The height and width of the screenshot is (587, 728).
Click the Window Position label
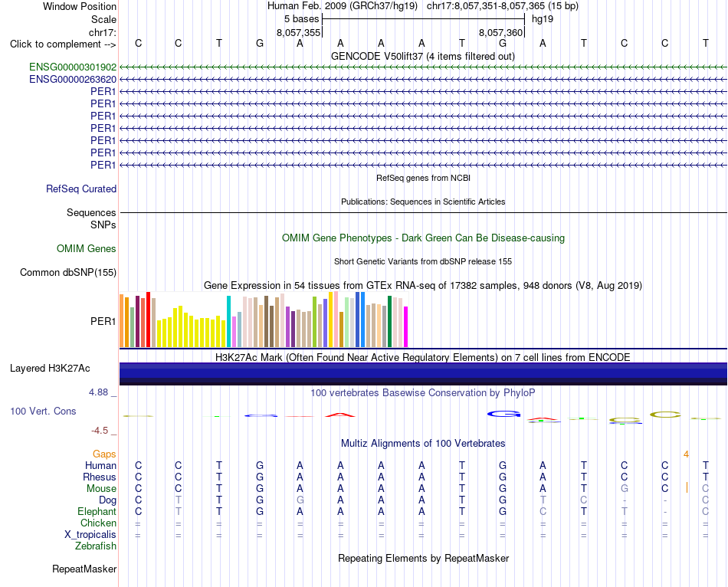[80, 6]
